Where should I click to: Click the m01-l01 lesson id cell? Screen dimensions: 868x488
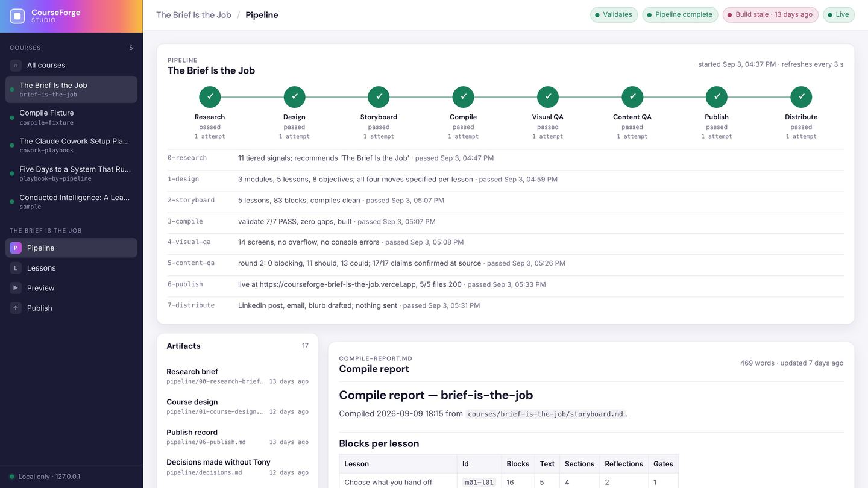coord(479,483)
